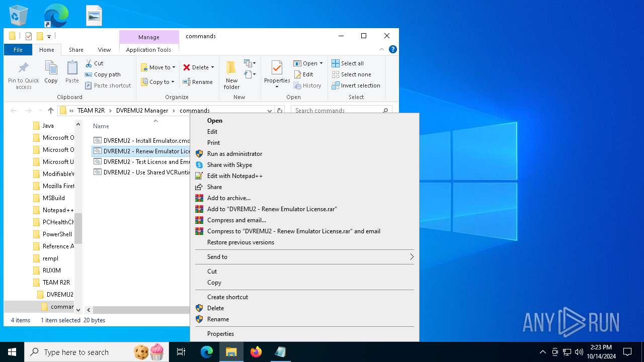
Task: Select Create shortcut in context menu
Action: pos(304,297)
